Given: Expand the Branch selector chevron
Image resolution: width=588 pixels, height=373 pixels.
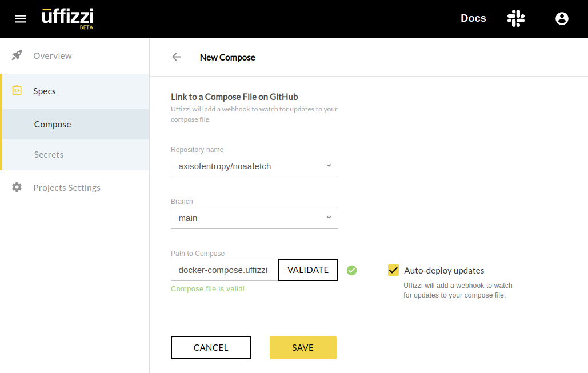Looking at the screenshot, I should tap(329, 218).
